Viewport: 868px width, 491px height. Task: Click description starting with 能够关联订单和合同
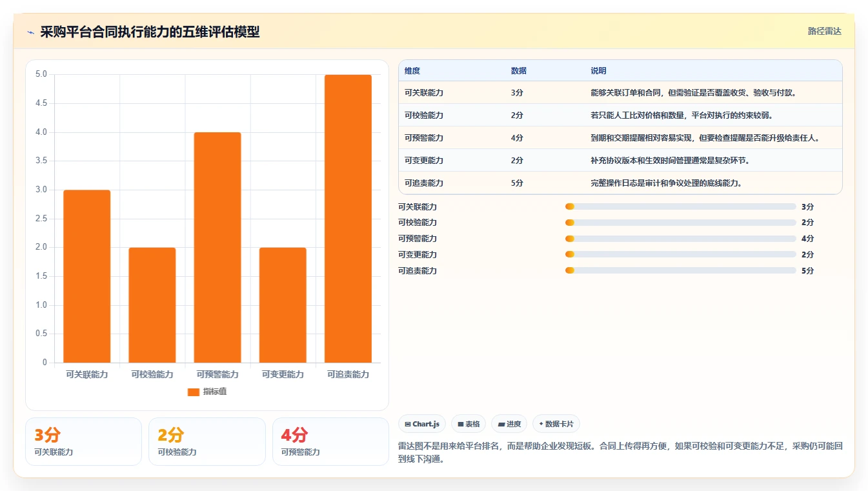[693, 93]
